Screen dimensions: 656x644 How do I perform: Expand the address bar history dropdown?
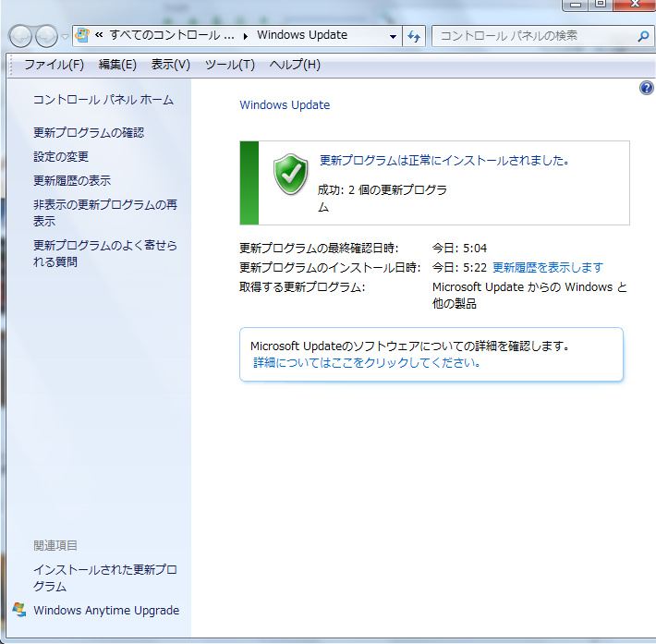tap(393, 36)
